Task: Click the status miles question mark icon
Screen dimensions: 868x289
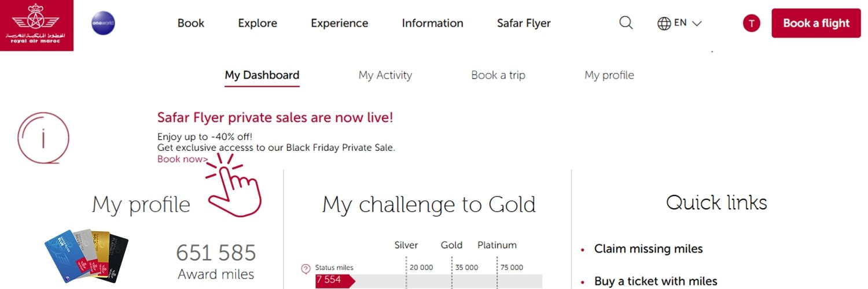Action: [306, 269]
